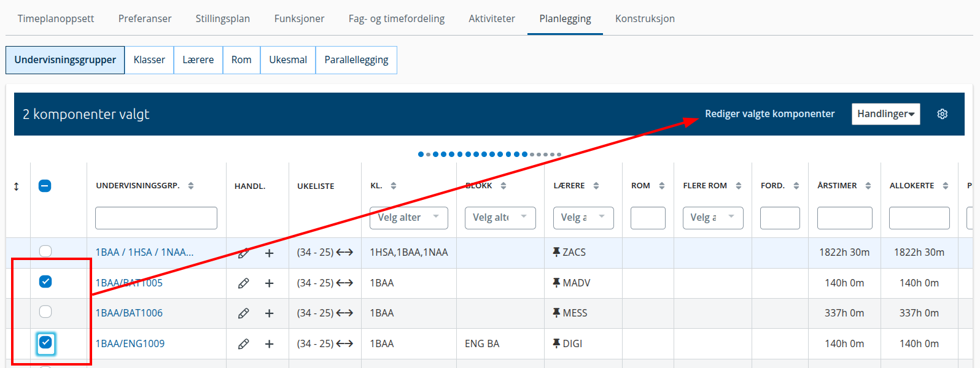Open FLERE ROM filter dropdown

click(713, 218)
